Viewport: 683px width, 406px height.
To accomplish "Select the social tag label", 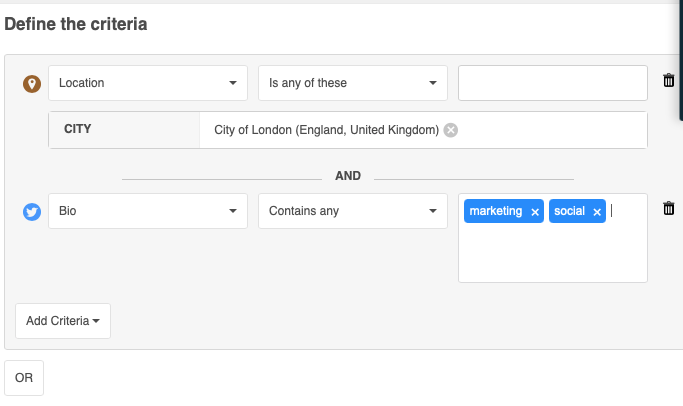I will coord(569,211).
